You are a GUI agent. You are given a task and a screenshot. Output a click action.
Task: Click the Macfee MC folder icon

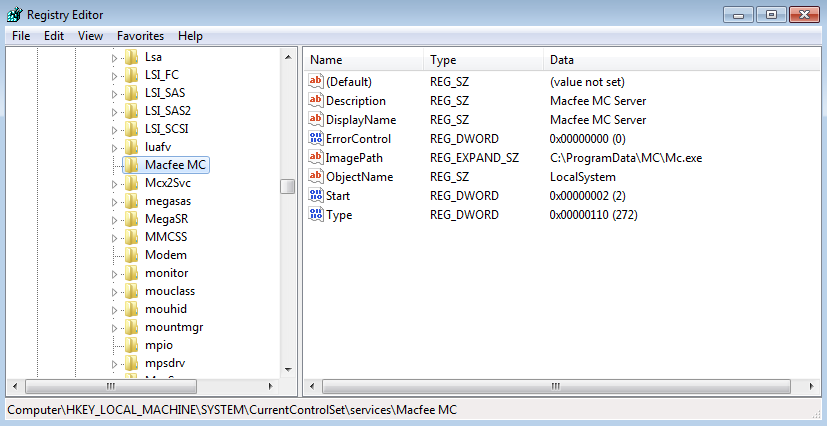[x=132, y=165]
